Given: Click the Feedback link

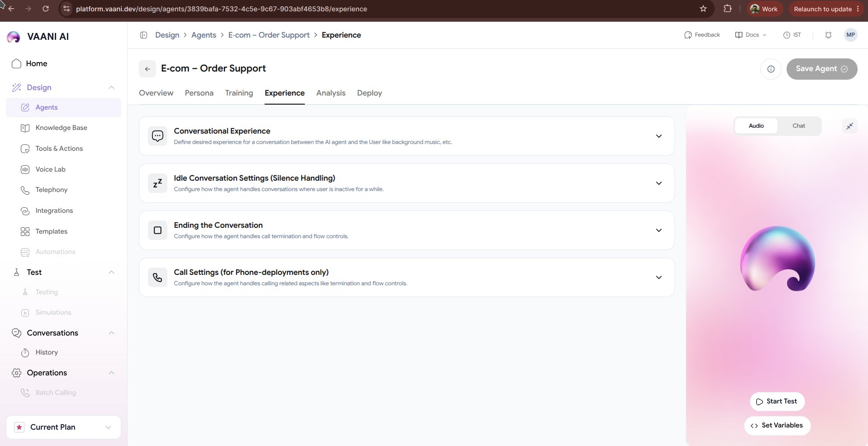Looking at the screenshot, I should [702, 35].
